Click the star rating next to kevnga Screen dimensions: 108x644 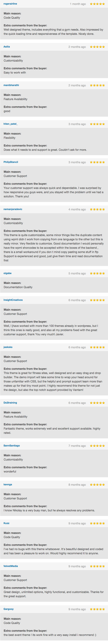[x=97, y=485]
